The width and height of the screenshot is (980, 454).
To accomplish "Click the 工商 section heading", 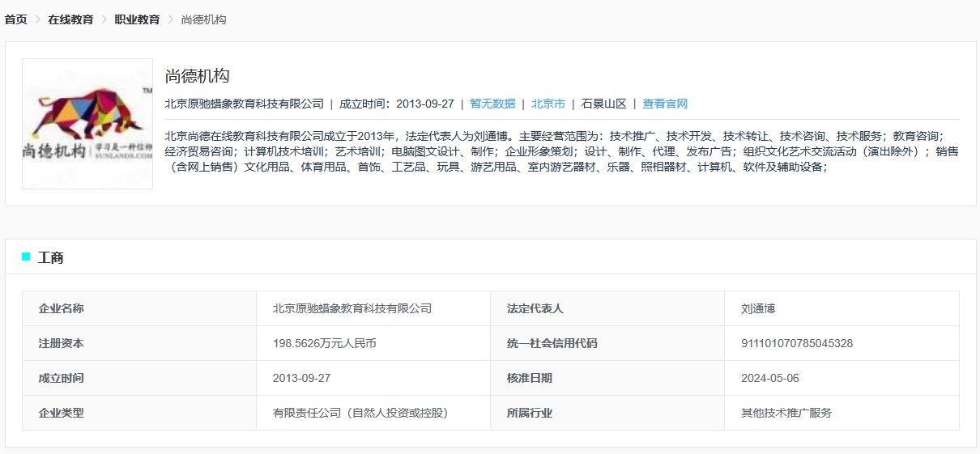I will pos(50,257).
